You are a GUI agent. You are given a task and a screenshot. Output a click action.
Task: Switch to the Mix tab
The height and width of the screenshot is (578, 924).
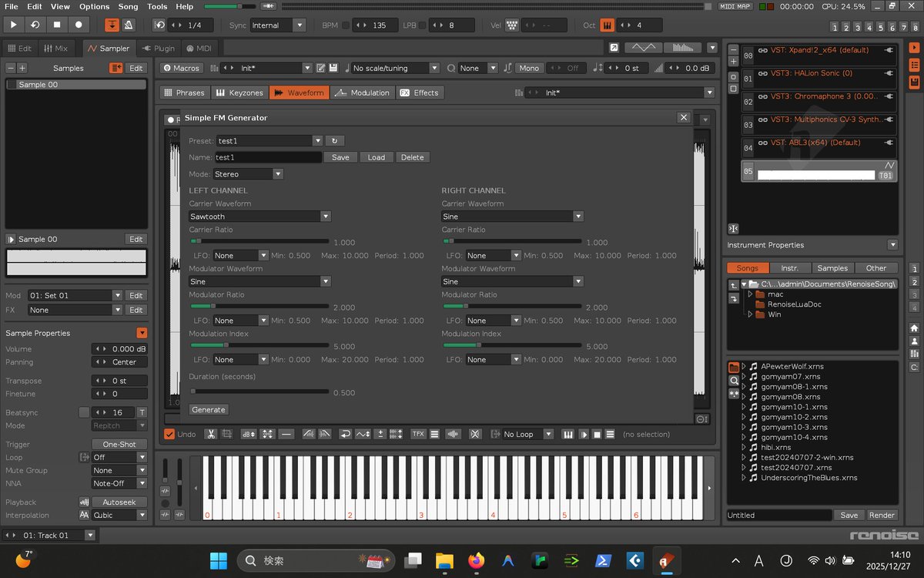[56, 48]
